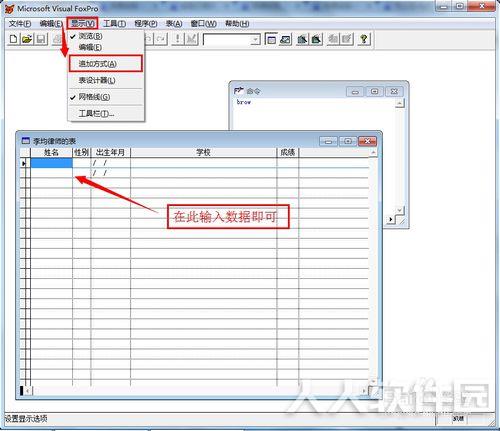The image size is (500, 431).
Task: Open the 窗口(W) menu
Action: click(x=203, y=24)
